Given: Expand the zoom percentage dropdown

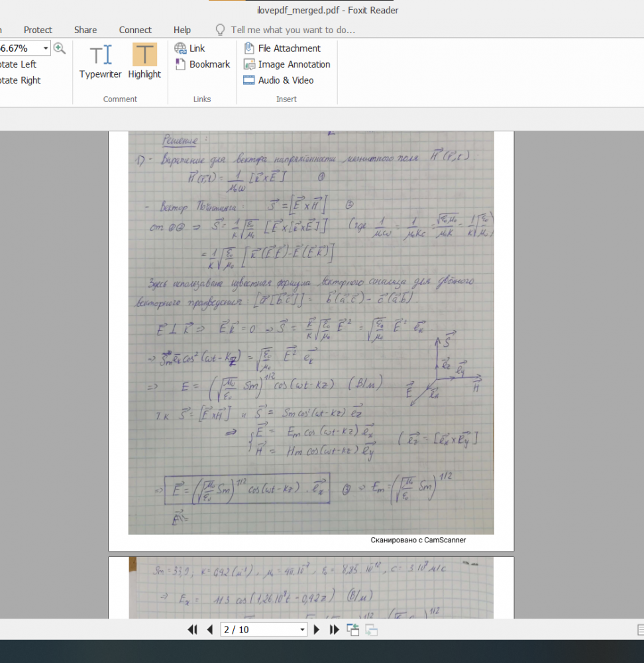Looking at the screenshot, I should [x=46, y=48].
